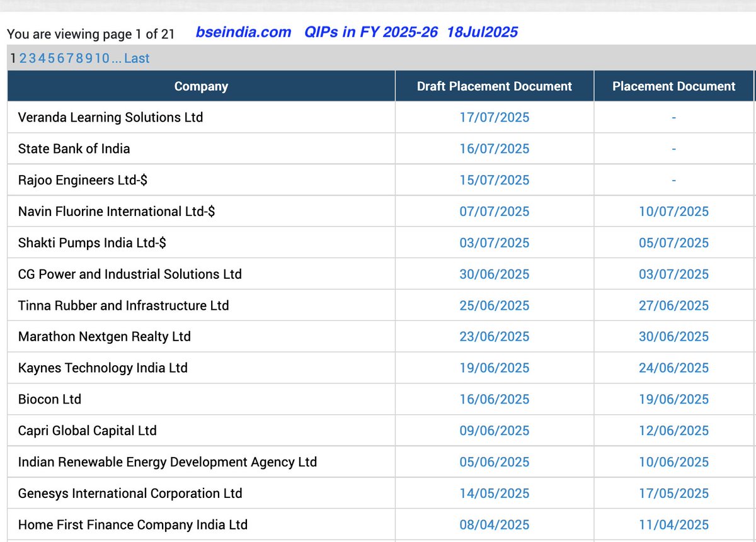Open Home First Finance draft 08/04/2025
756x542 pixels.
[x=495, y=525]
